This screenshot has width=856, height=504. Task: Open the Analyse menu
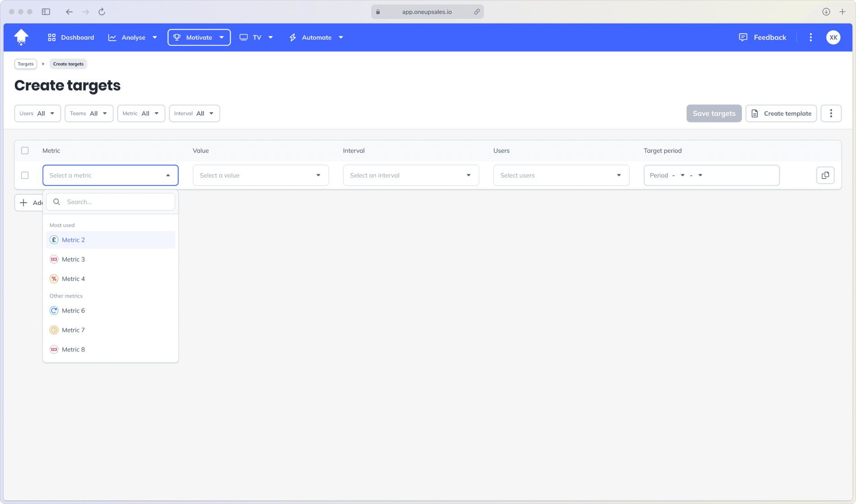(x=132, y=37)
